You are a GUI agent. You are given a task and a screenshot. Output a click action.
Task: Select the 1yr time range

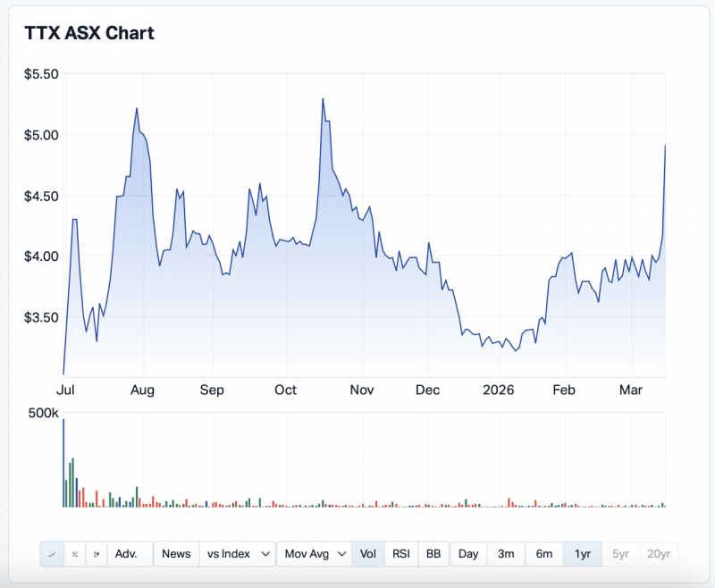583,554
